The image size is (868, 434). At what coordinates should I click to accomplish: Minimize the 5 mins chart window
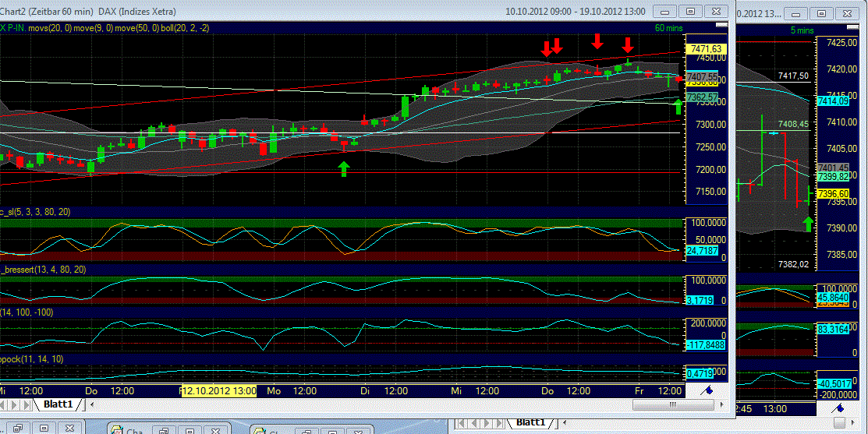click(796, 14)
